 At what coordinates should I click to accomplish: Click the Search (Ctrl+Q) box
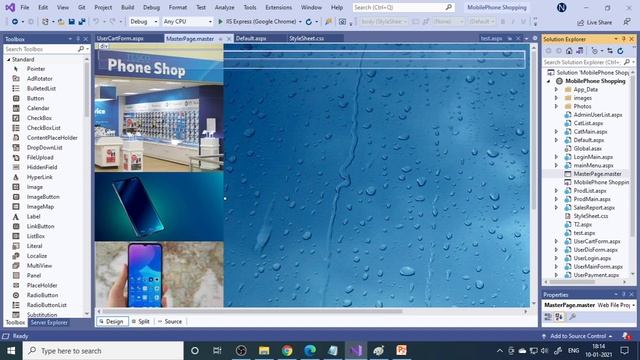click(x=404, y=7)
